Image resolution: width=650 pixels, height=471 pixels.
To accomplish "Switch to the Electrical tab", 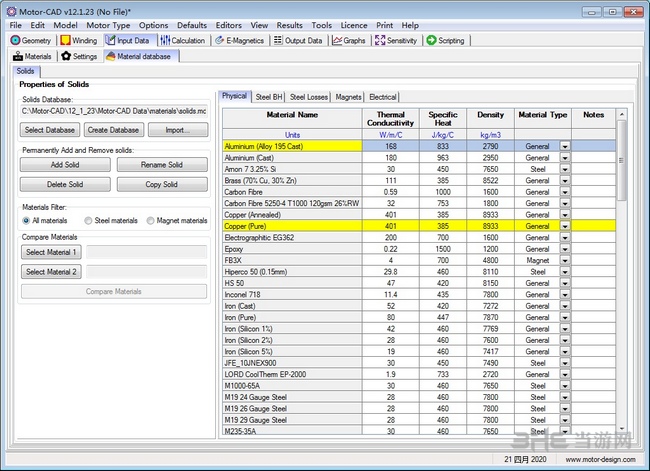I will coord(383,97).
